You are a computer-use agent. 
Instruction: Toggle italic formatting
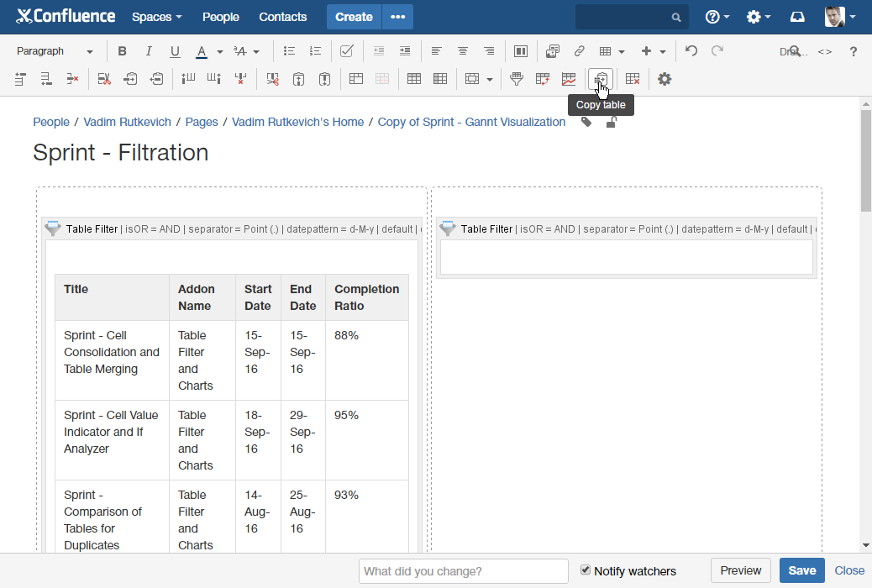pos(149,51)
